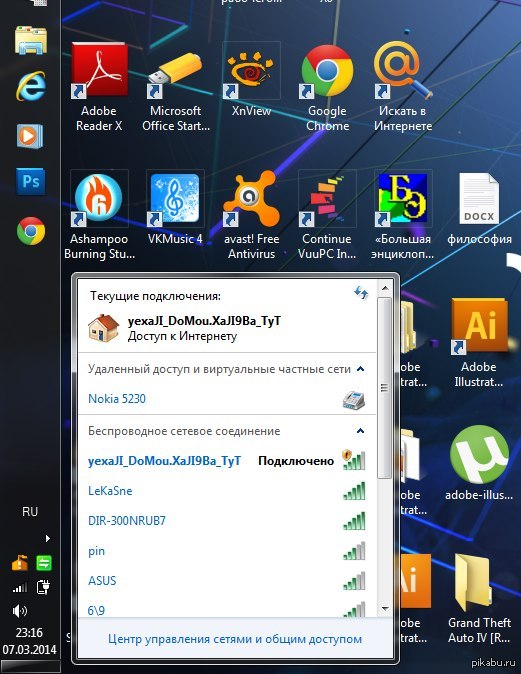The height and width of the screenshot is (674, 521).
Task: Launch Internet Explorer from the taskbar
Action: (x=31, y=86)
